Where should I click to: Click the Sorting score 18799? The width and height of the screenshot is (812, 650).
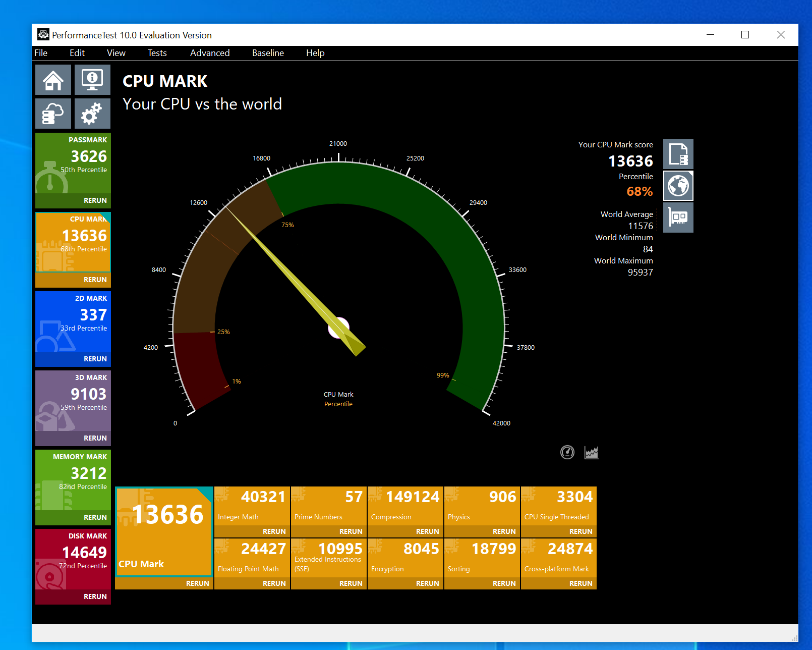tap(494, 549)
